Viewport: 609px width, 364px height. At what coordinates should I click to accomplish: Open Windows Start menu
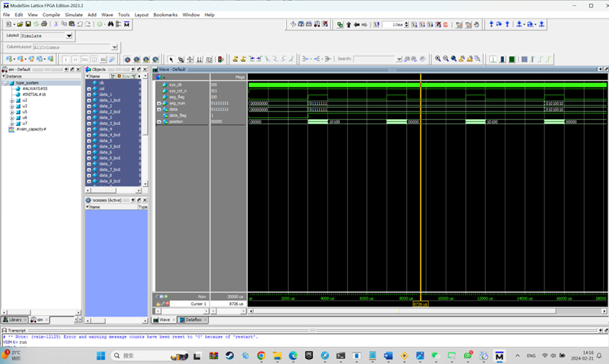click(101, 355)
